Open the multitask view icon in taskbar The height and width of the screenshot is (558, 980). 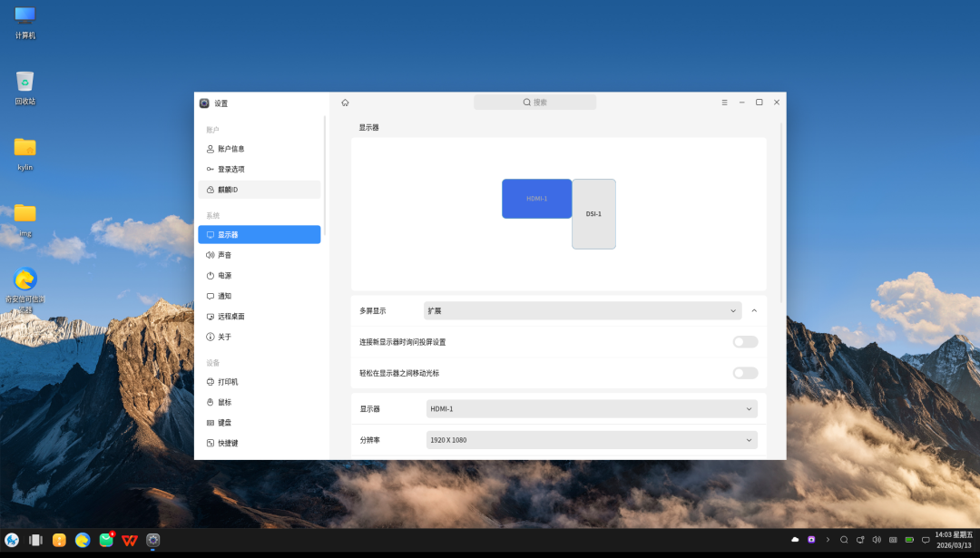click(x=35, y=540)
